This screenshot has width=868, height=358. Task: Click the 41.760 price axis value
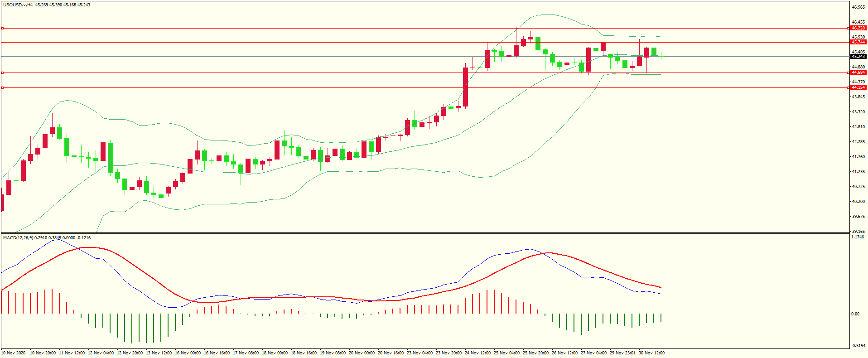858,157
